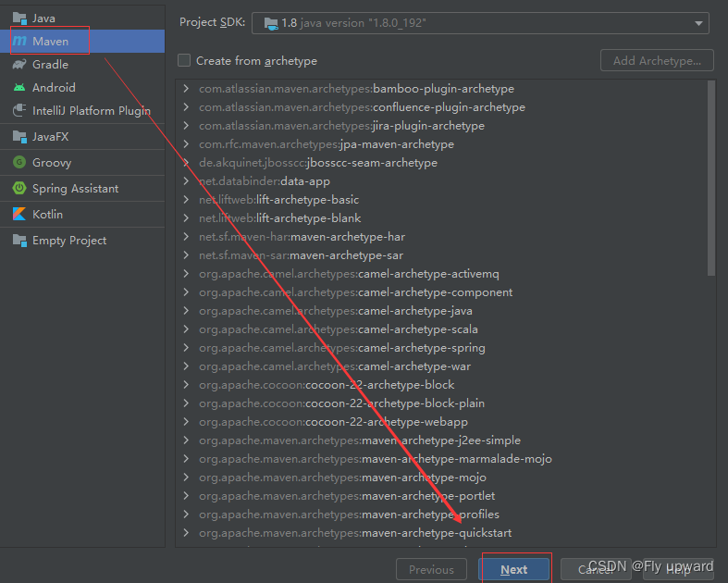This screenshot has height=583, width=728.
Task: Click the Cancel button
Action: pyautogui.click(x=596, y=569)
